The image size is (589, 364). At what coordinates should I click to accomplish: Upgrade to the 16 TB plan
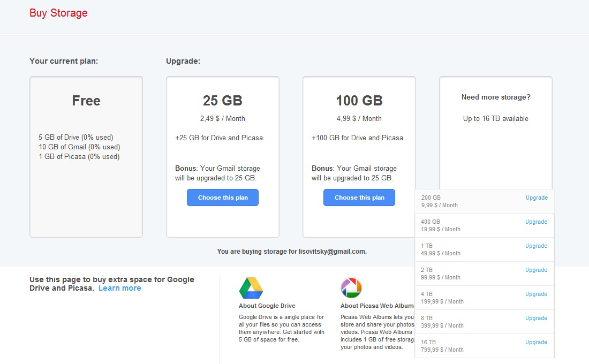[536, 342]
